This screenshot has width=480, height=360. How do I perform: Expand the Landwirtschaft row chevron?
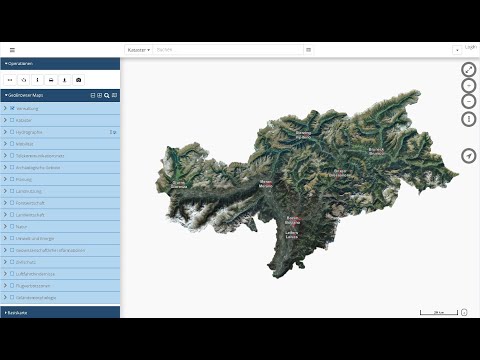click(x=5, y=215)
